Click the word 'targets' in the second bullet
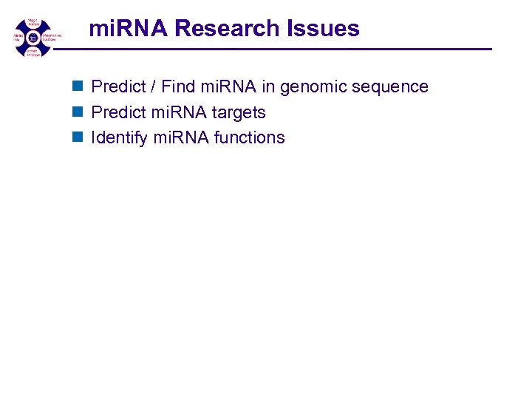 click(238, 113)
